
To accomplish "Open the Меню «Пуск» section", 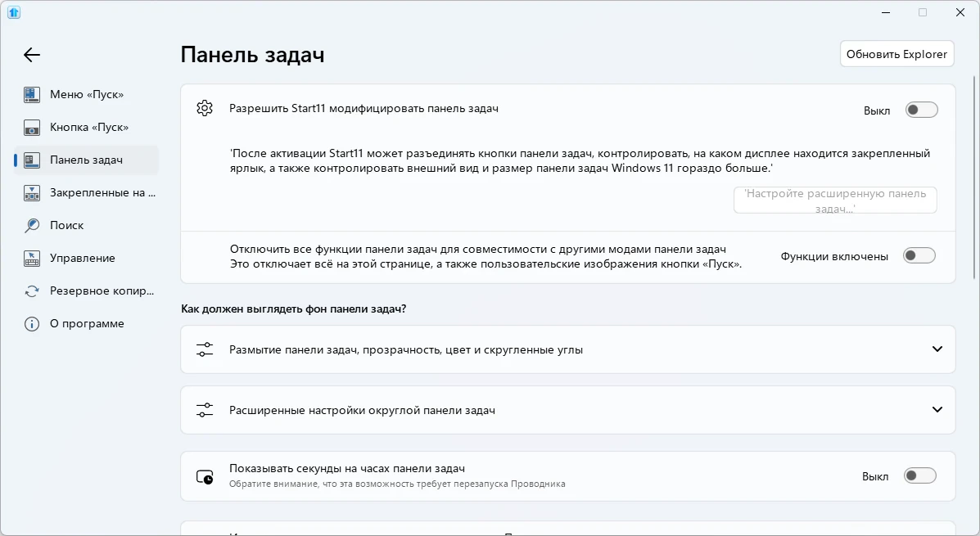I will click(x=86, y=94).
